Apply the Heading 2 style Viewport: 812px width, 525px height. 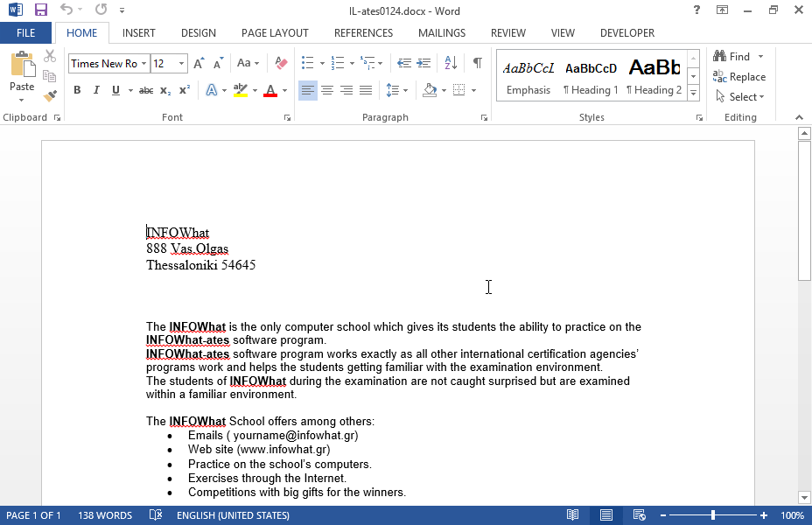point(654,78)
